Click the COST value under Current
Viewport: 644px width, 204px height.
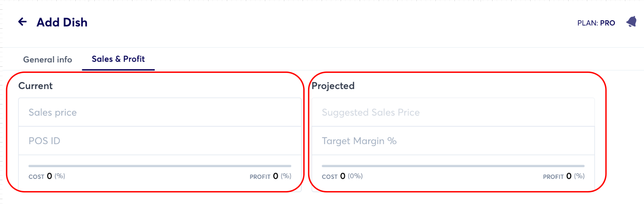click(x=49, y=176)
